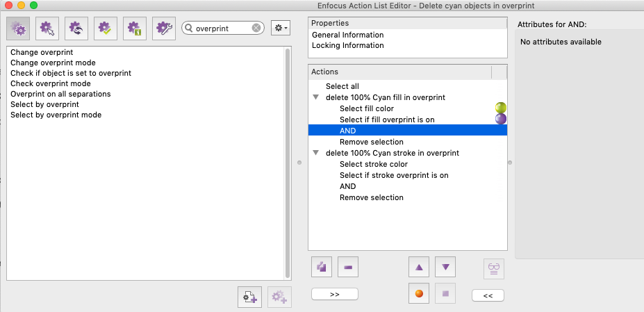Show gear with wrench actions icon

pyautogui.click(x=164, y=28)
